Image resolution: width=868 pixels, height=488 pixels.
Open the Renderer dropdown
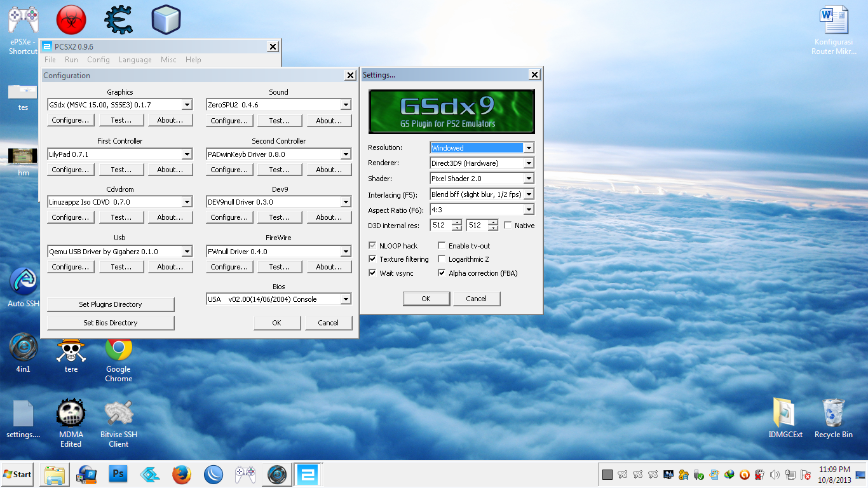point(528,163)
